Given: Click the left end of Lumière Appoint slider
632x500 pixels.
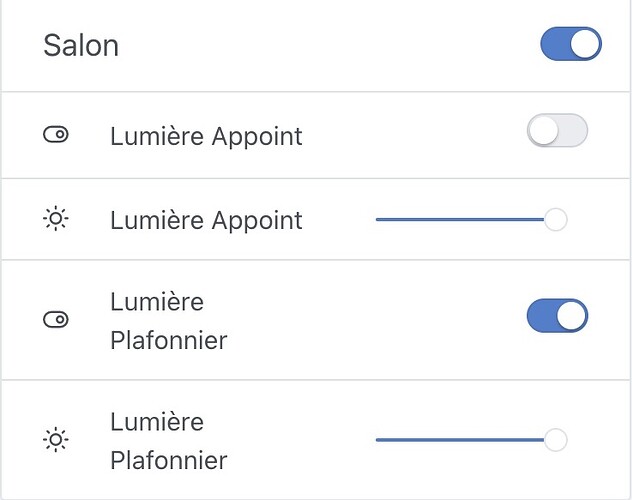Looking at the screenshot, I should [x=379, y=219].
